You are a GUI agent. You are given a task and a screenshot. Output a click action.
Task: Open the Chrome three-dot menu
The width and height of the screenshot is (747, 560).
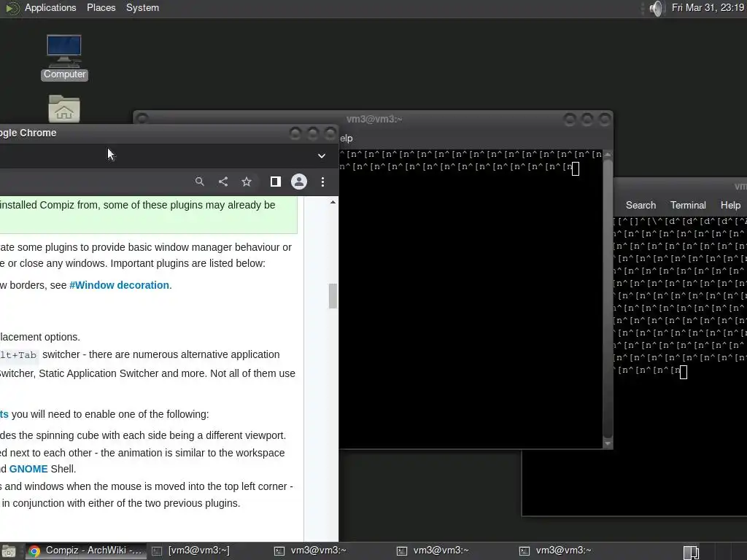pos(322,182)
